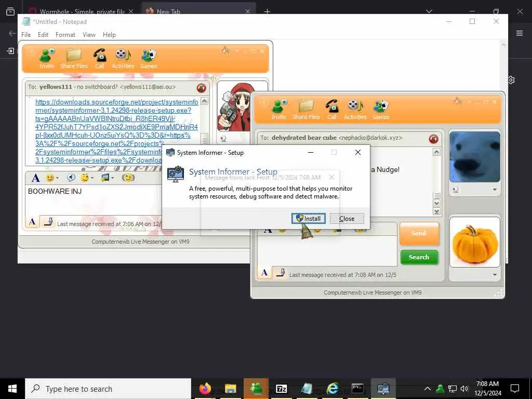The width and height of the screenshot is (532, 399).
Task: Select the text typing tab in bear cube chat
Action: (x=264, y=273)
